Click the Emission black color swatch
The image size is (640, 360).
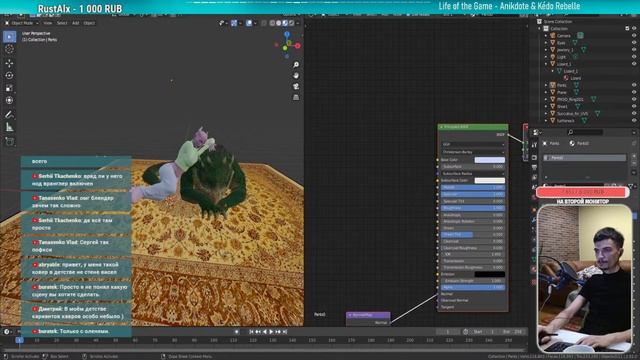coord(489,274)
